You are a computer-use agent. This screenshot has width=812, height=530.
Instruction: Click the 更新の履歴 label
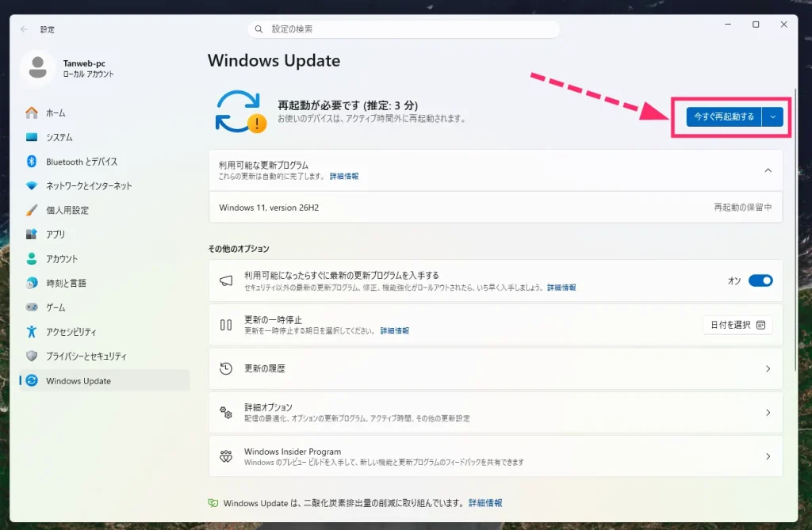pos(265,368)
